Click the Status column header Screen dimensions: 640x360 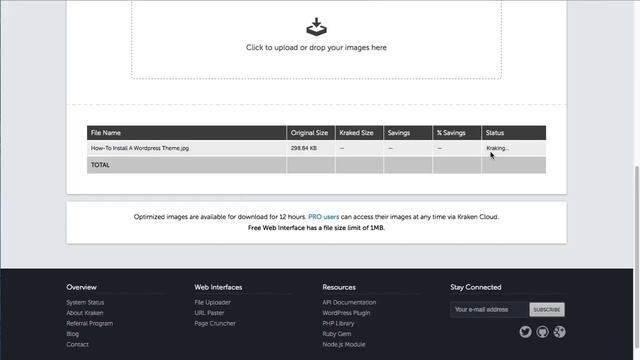(x=513, y=133)
